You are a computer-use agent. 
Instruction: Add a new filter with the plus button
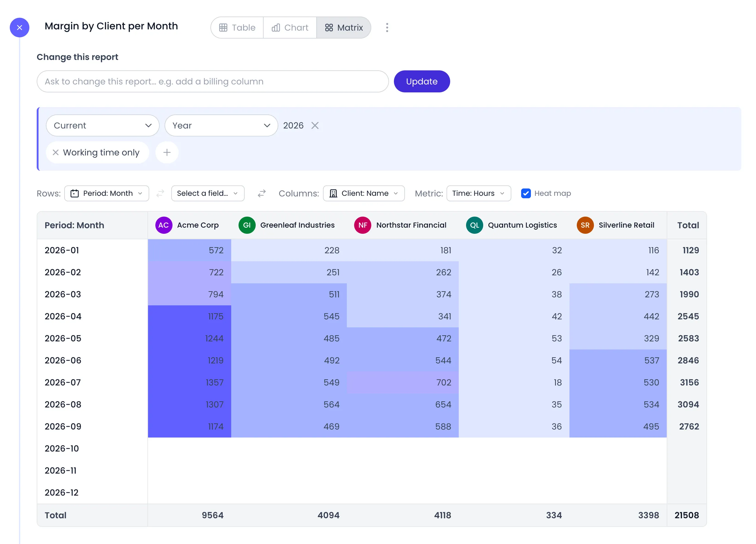[x=167, y=152]
